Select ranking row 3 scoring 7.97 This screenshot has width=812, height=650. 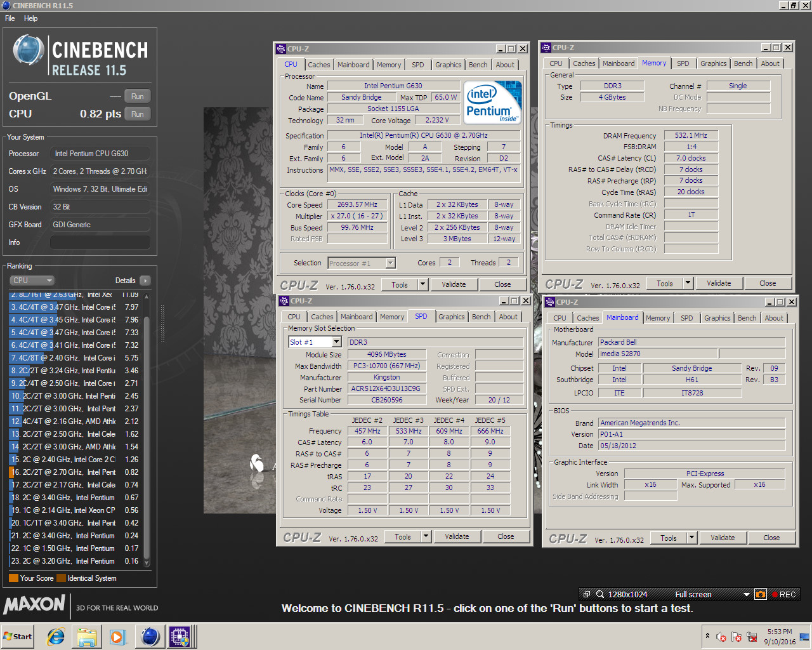(x=75, y=307)
